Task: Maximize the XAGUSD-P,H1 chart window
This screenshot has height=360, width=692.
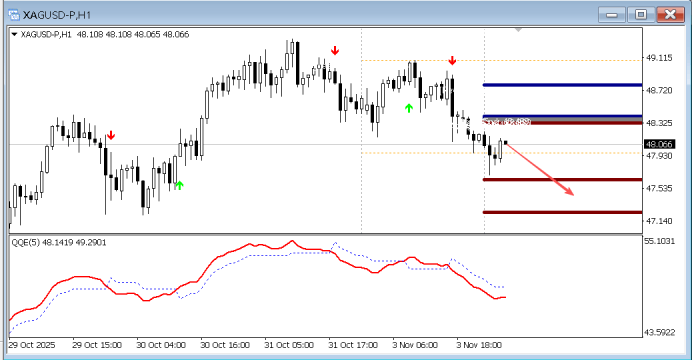Action: (x=641, y=15)
